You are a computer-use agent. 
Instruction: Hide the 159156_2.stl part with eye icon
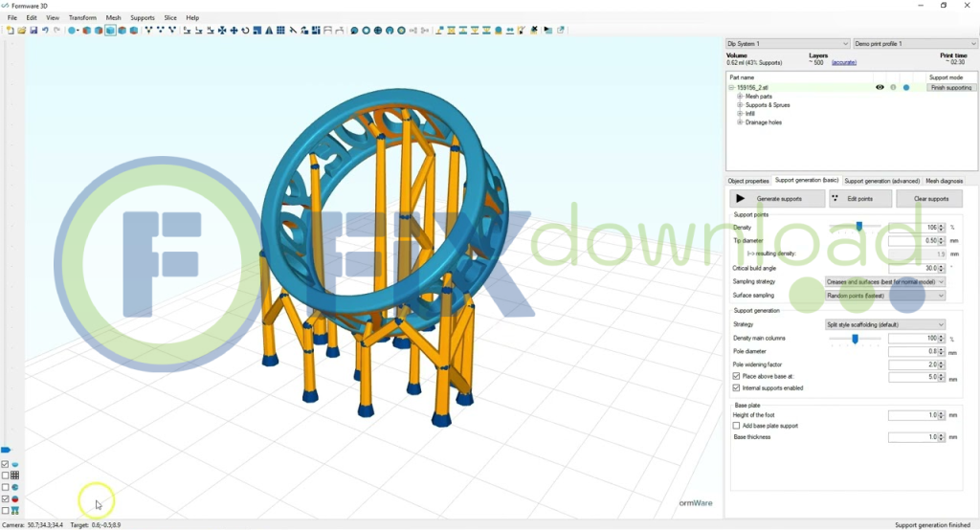click(880, 87)
